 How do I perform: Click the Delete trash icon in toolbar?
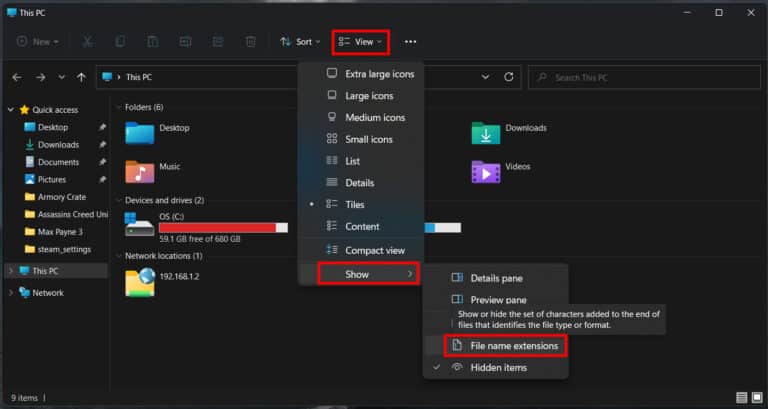click(250, 42)
